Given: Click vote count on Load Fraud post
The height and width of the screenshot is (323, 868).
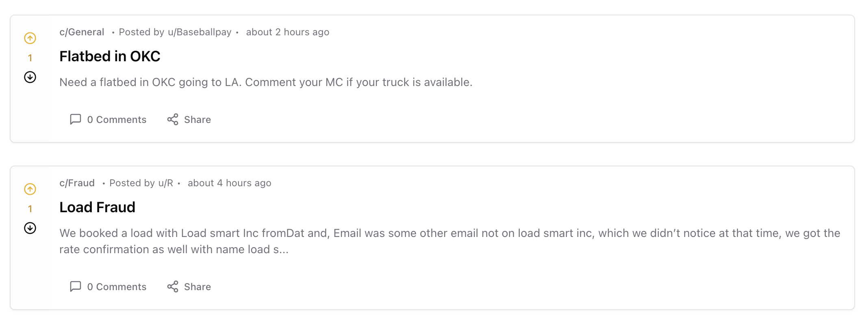Looking at the screenshot, I should click(x=30, y=209).
